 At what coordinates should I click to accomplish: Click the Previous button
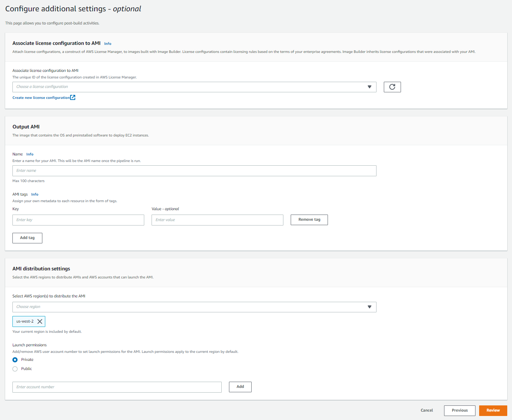pyautogui.click(x=459, y=410)
